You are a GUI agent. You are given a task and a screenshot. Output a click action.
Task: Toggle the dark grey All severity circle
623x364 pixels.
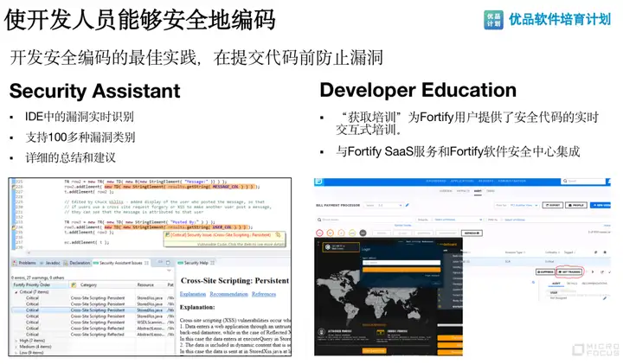coord(363,233)
